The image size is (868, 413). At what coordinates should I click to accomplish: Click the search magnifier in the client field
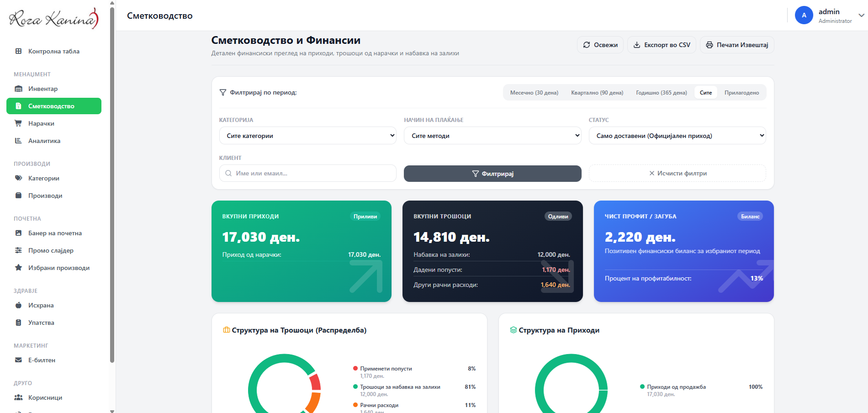[x=228, y=173]
